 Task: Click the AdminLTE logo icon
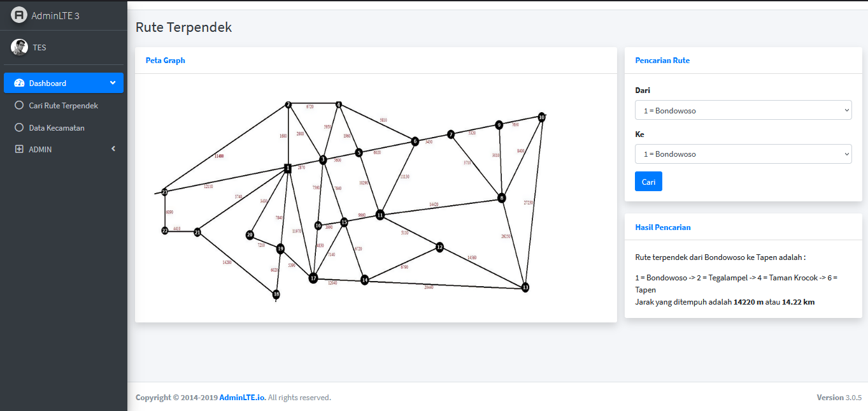[x=19, y=15]
